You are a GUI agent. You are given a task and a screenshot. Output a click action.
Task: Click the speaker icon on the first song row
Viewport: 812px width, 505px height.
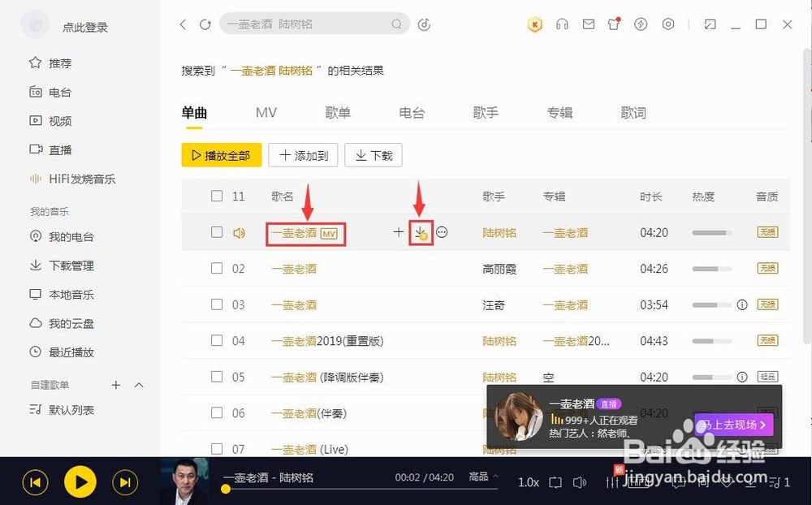[x=239, y=233]
